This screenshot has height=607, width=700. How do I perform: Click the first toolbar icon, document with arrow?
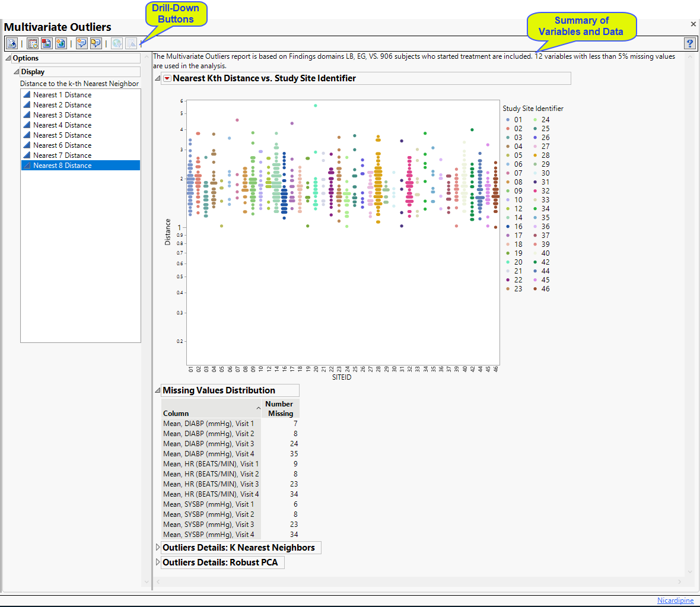pos(12,43)
